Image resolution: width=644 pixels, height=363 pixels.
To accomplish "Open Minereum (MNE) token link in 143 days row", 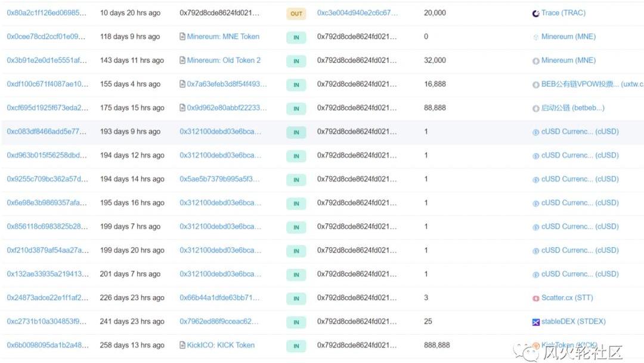I will [x=568, y=60].
